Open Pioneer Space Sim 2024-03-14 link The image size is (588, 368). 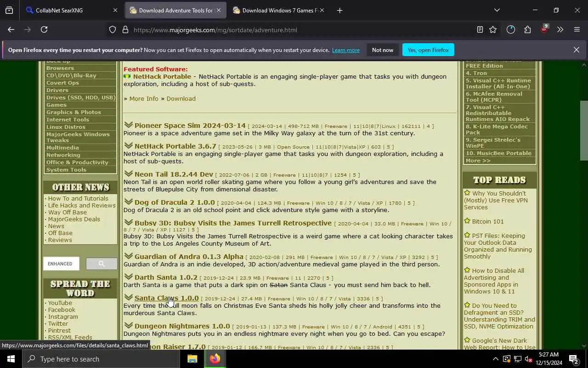pyautogui.click(x=190, y=126)
